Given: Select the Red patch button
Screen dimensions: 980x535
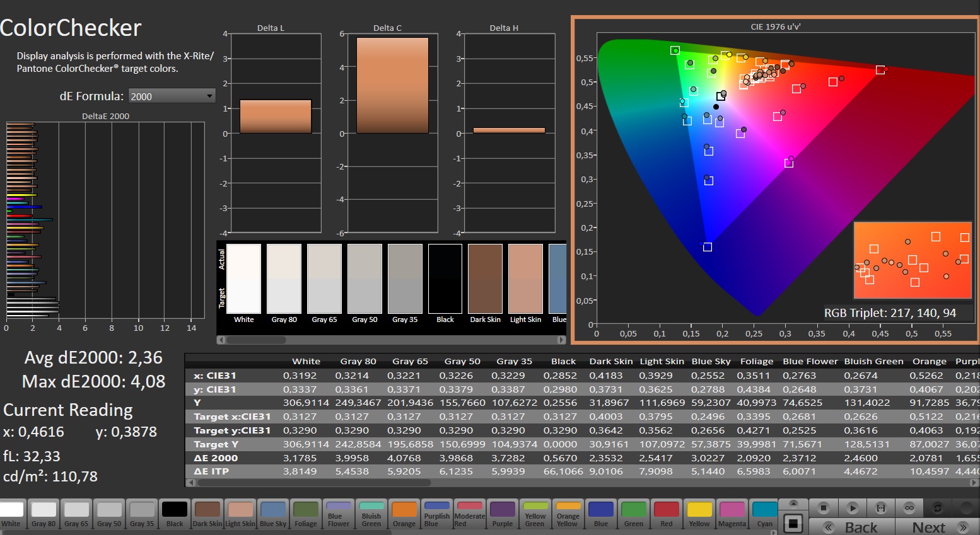Looking at the screenshot, I should point(667,514).
